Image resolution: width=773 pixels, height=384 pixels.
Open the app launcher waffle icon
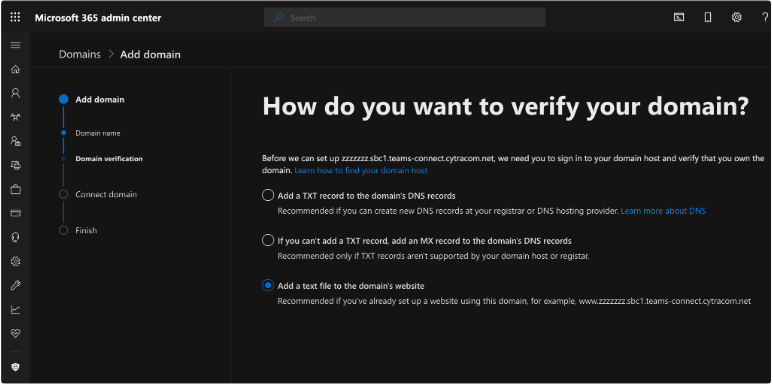pyautogui.click(x=15, y=18)
